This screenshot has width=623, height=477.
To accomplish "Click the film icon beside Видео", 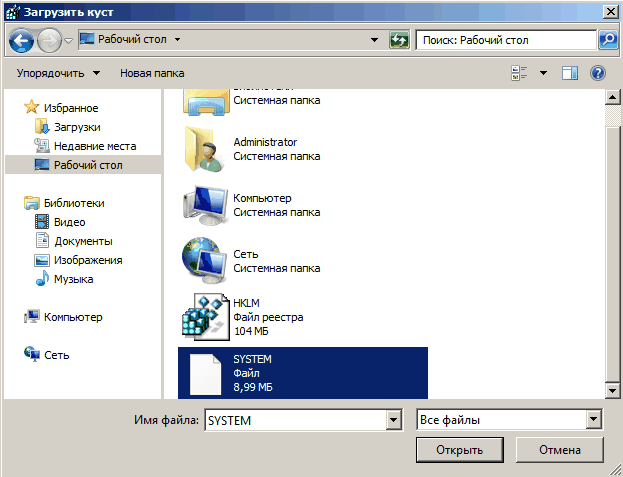I will (42, 222).
